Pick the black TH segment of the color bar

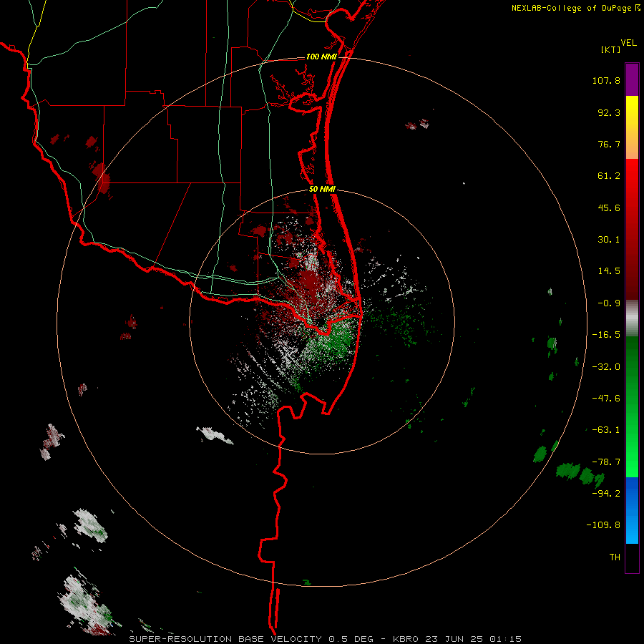[632, 557]
